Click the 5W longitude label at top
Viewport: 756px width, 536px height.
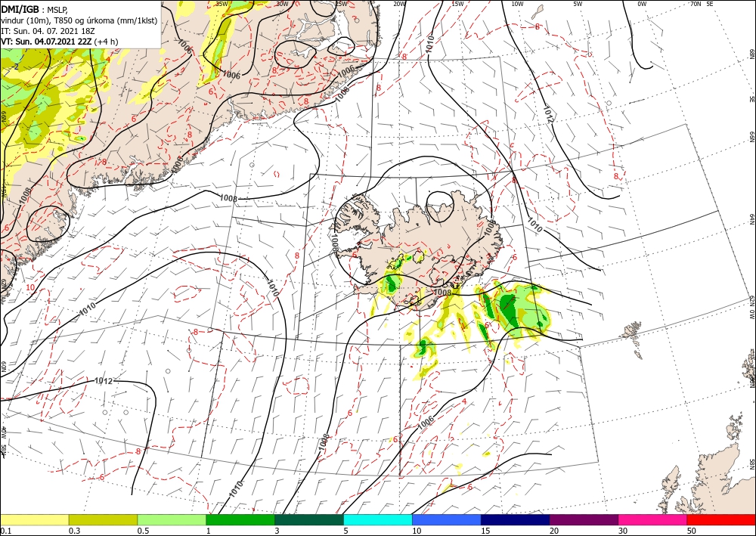[578, 4]
